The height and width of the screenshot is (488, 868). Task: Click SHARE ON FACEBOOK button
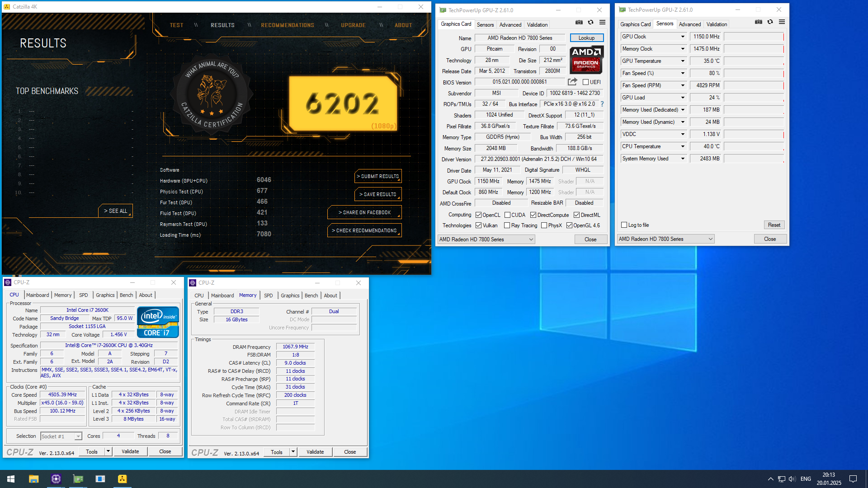(x=364, y=212)
